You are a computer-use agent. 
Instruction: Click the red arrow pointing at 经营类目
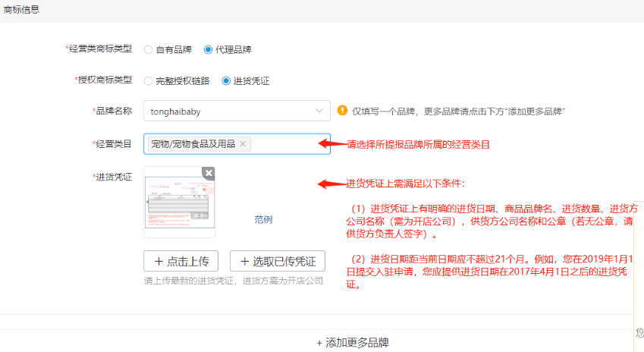pos(331,143)
